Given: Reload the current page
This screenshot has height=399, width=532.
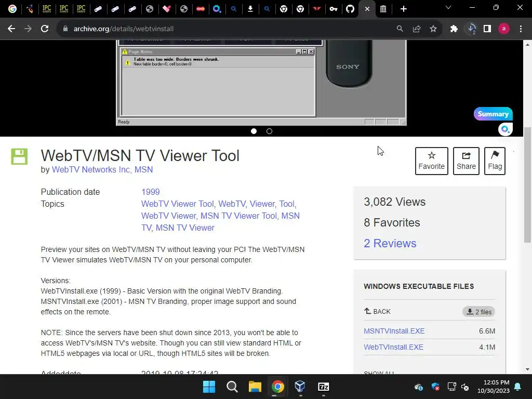Looking at the screenshot, I should pos(45,29).
